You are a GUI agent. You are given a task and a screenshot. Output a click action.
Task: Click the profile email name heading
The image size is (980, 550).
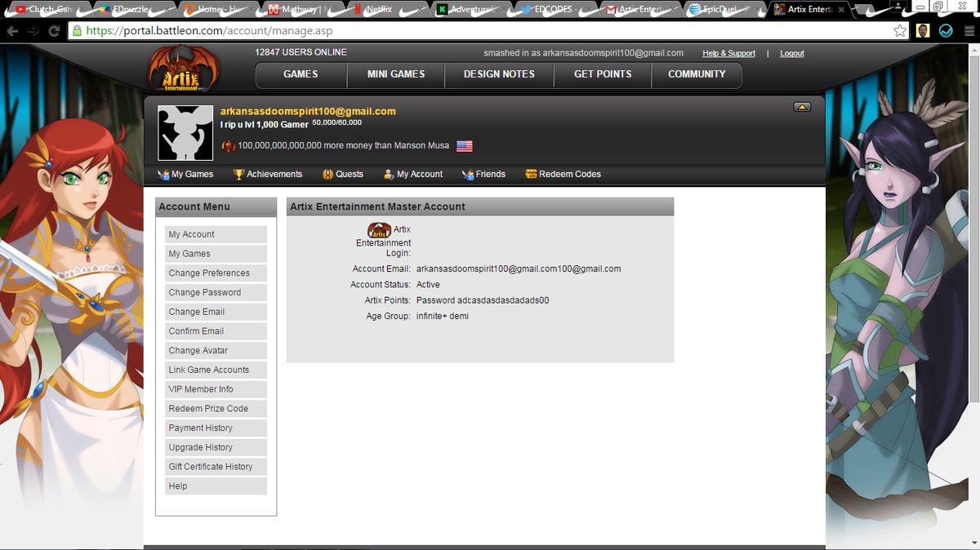308,111
